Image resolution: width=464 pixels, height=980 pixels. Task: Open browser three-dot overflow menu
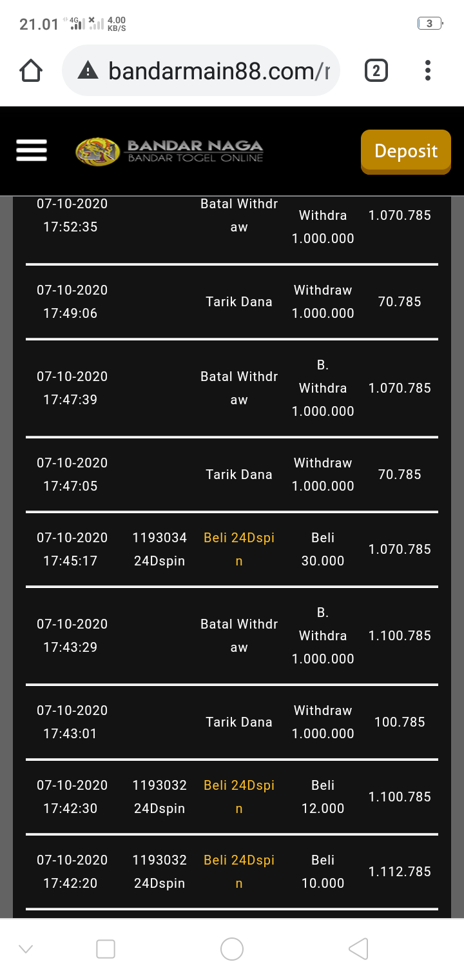428,70
